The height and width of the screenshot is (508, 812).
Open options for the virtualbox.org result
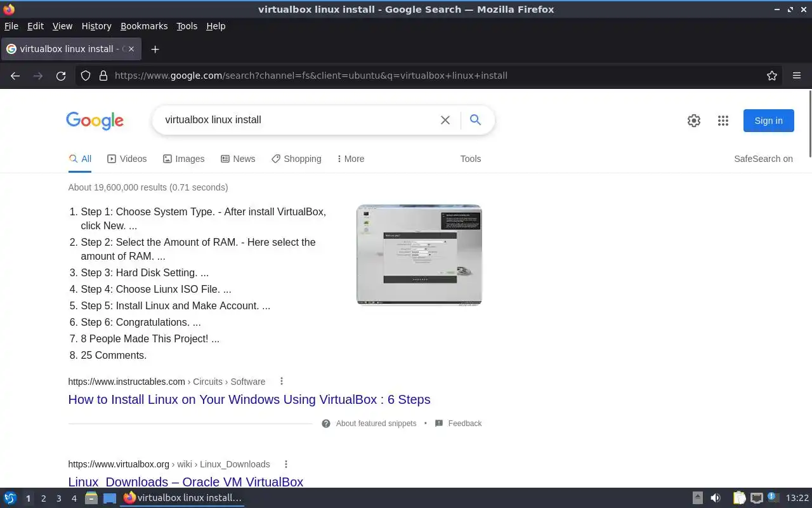(x=286, y=464)
